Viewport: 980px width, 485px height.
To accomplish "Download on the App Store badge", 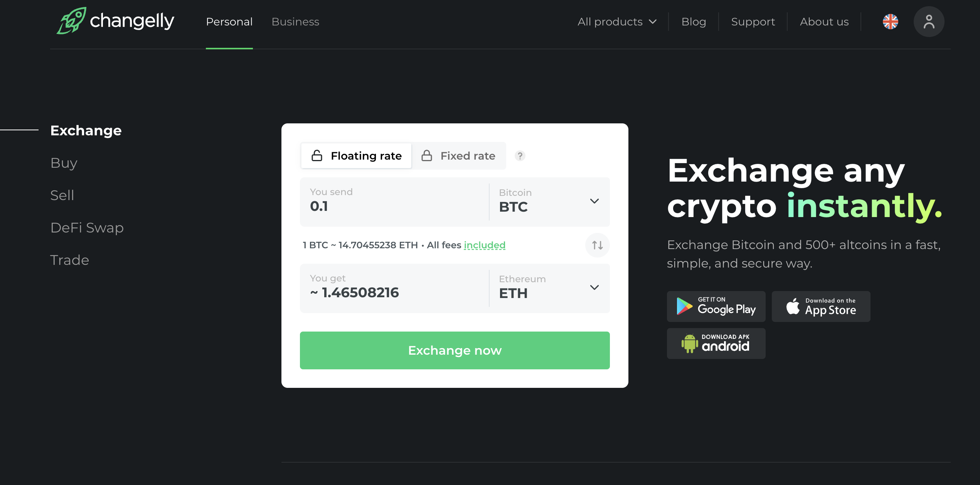I will tap(821, 306).
